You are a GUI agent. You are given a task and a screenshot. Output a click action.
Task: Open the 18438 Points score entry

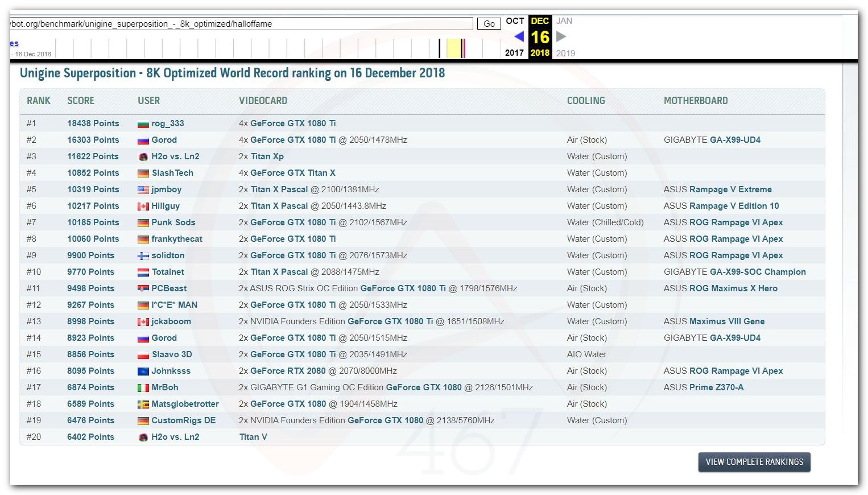tap(93, 123)
